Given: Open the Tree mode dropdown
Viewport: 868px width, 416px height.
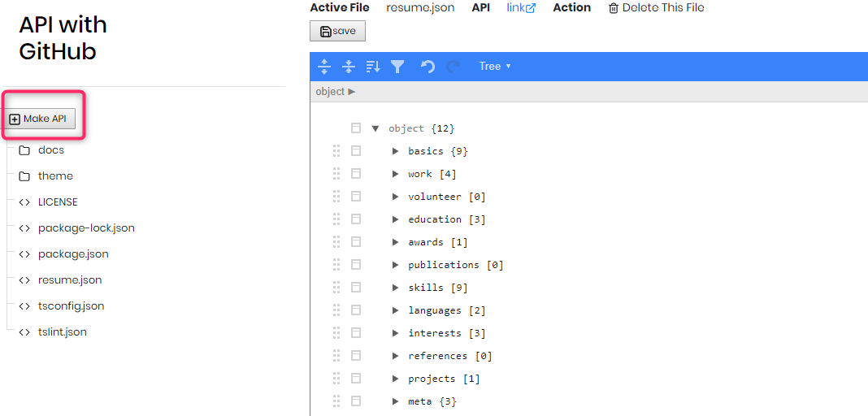Looking at the screenshot, I should click(494, 67).
